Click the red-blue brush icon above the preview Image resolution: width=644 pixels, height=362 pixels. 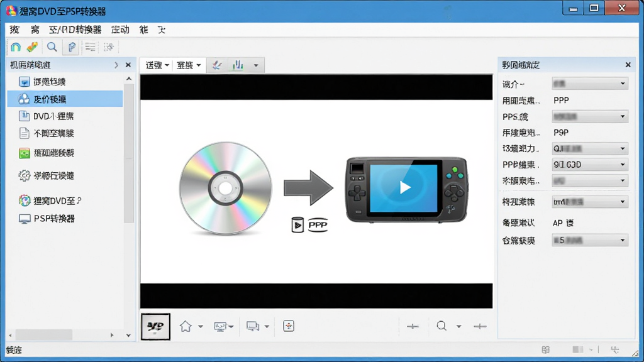click(217, 65)
